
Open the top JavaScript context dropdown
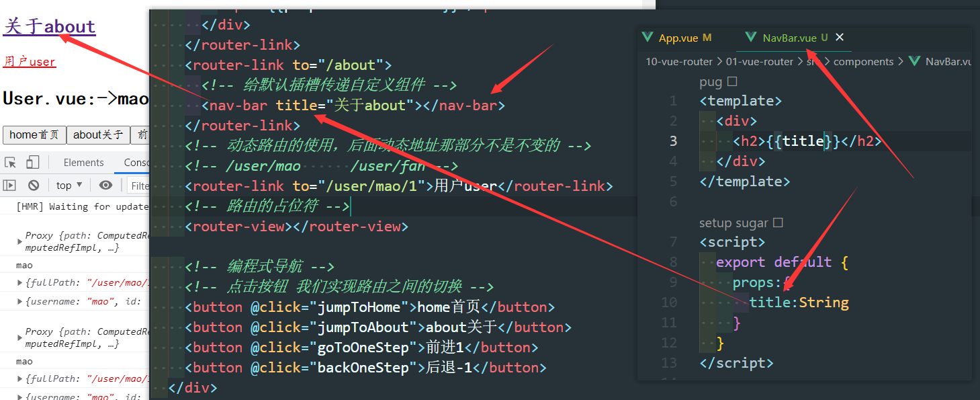[69, 186]
